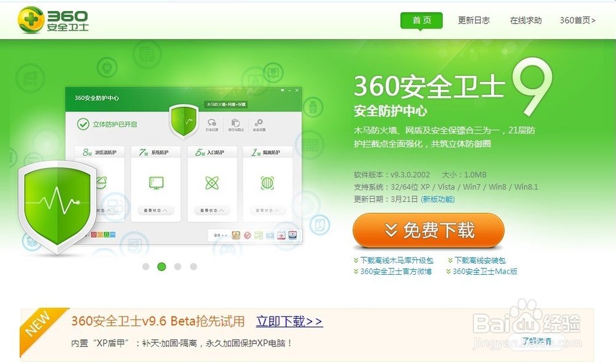Click the 大小:1.0MB text
The height and width of the screenshot is (364, 616).
click(x=464, y=175)
